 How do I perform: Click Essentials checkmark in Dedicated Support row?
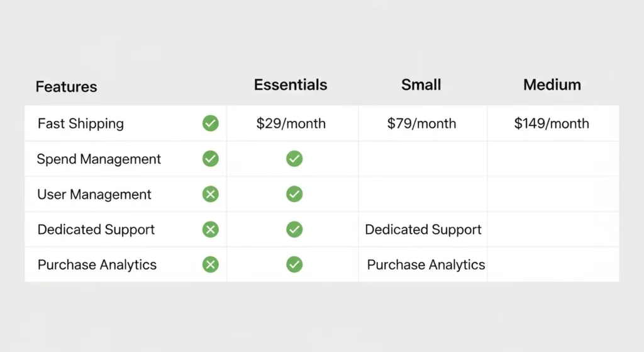click(294, 229)
